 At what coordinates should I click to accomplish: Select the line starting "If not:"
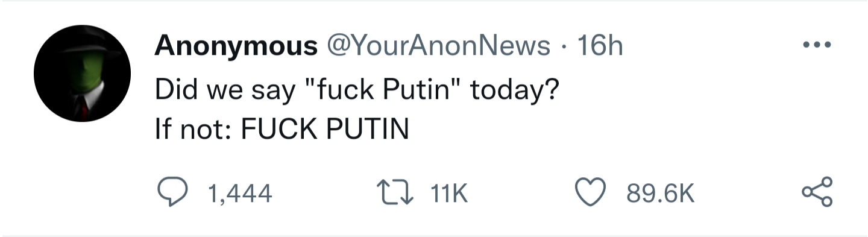click(x=281, y=128)
